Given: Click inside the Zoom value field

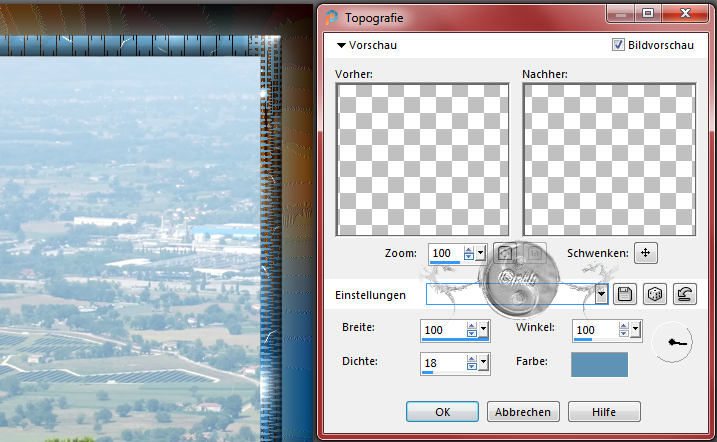Looking at the screenshot, I should 444,254.
